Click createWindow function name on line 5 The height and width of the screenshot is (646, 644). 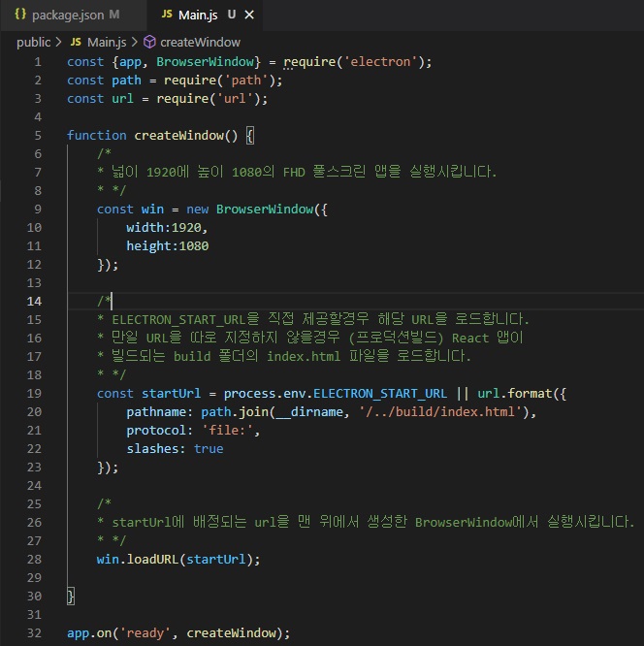[178, 136]
